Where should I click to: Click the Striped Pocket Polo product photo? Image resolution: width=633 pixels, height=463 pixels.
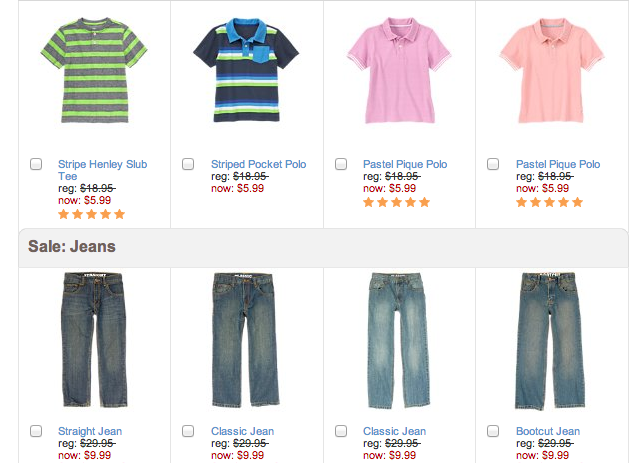(246, 72)
